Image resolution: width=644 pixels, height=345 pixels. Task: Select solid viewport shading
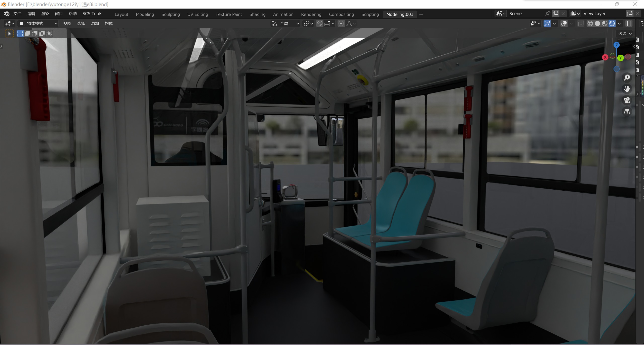pyautogui.click(x=597, y=23)
